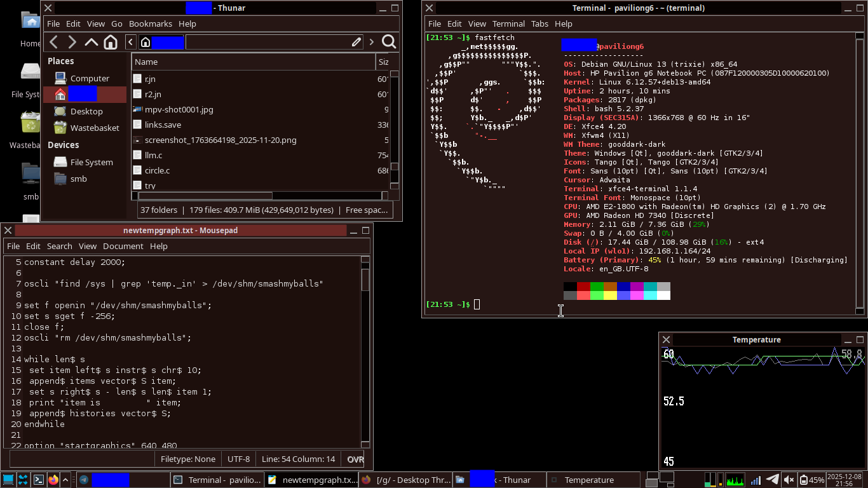This screenshot has height=488, width=868.
Task: Click the Telegram tray icon
Action: pos(773,480)
